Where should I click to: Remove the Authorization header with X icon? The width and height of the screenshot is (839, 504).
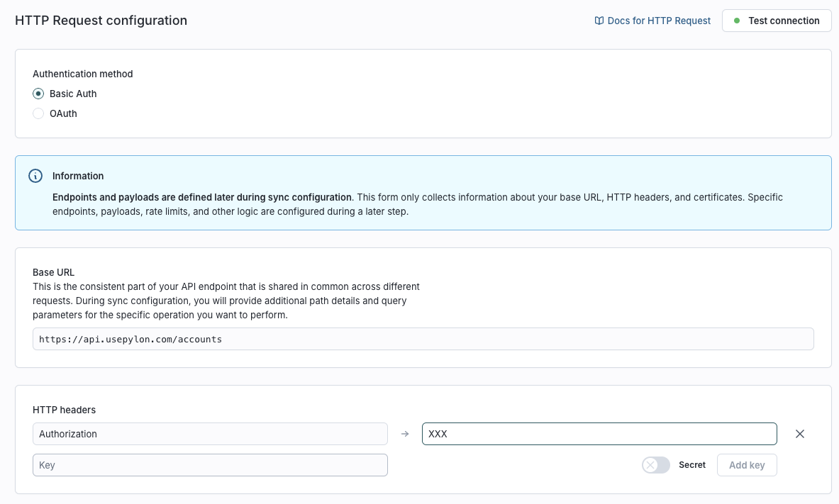(x=800, y=434)
